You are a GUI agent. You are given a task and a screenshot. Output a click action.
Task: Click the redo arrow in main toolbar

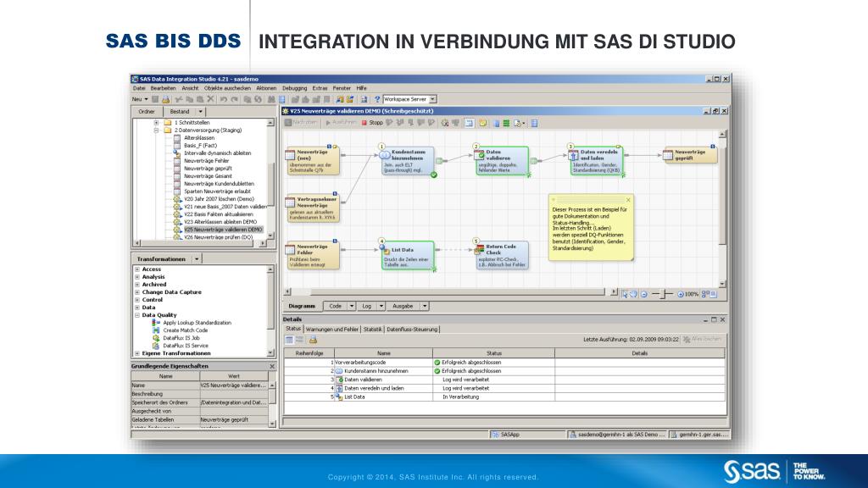pos(234,100)
